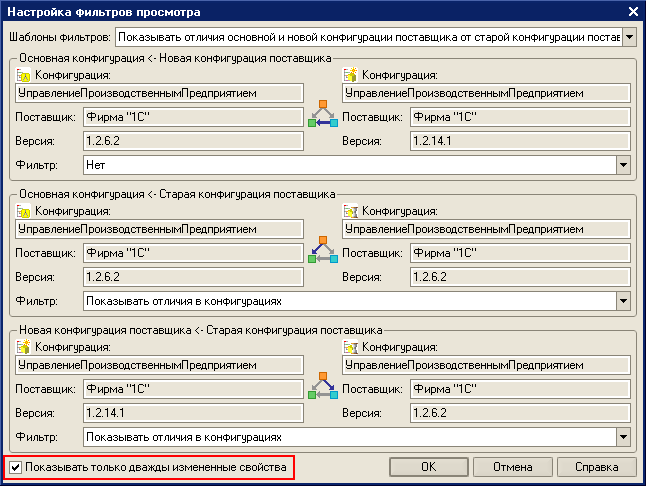Viewport: 646px width, 486px height.
Task: Expand Фильтр dropdown in third group
Action: click(x=623, y=437)
